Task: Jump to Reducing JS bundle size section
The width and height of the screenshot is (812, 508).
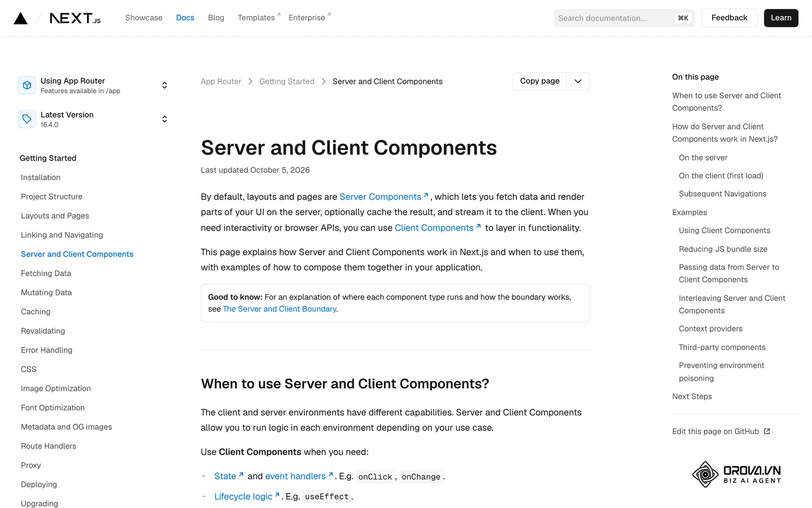Action: click(723, 249)
